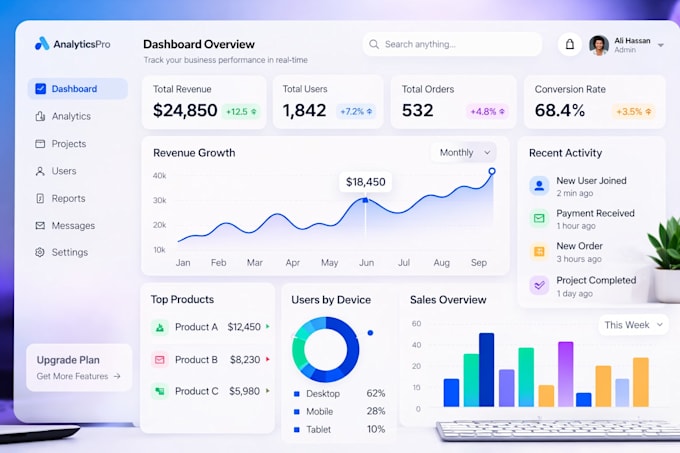The height and width of the screenshot is (453, 680).
Task: Focus the Search anything field
Action: [x=452, y=44]
